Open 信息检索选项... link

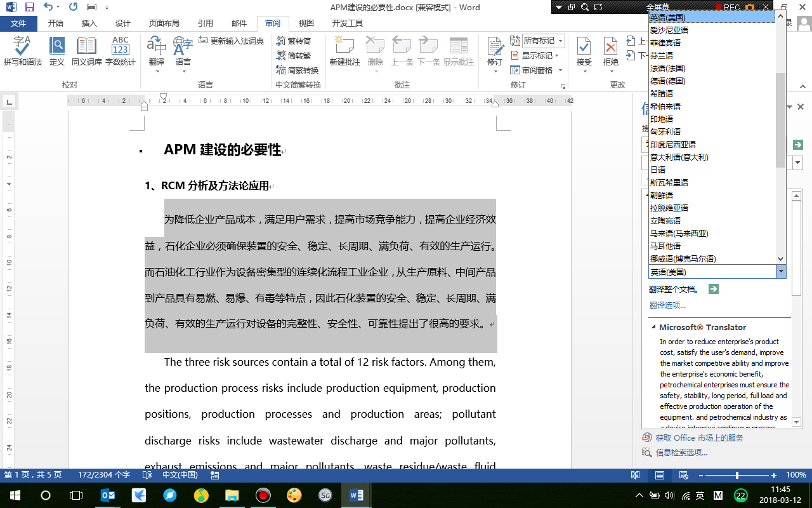(x=681, y=453)
